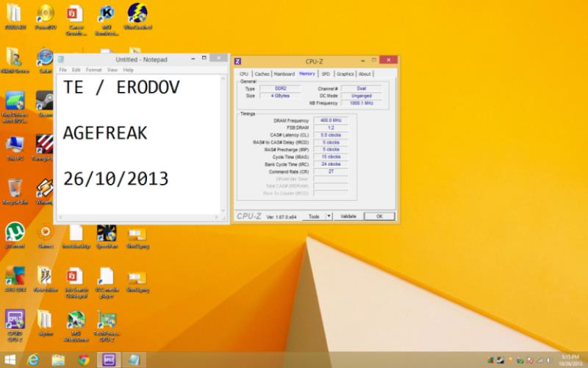Image resolution: width=588 pixels, height=368 pixels.
Task: Open the This PC desktop icon
Action: (x=15, y=145)
